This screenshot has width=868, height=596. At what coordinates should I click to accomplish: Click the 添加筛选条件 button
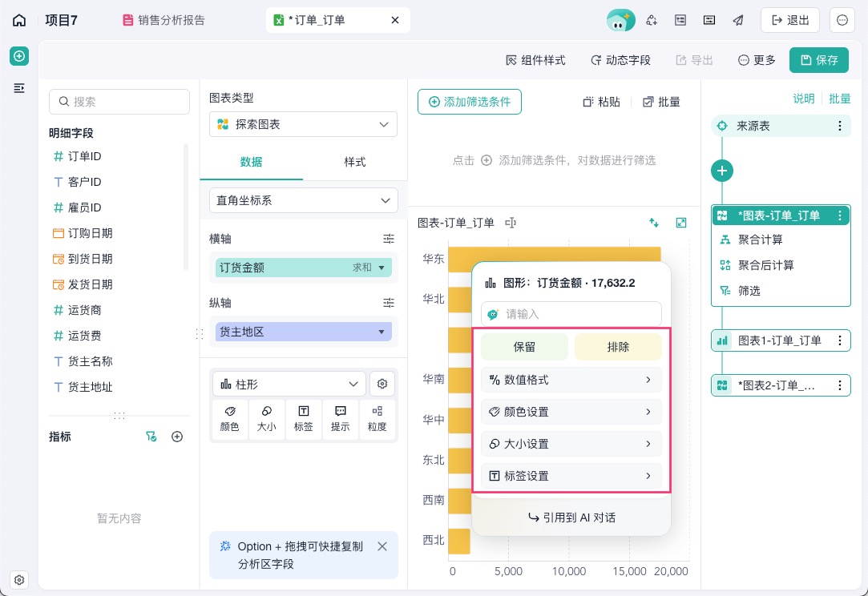(470, 102)
